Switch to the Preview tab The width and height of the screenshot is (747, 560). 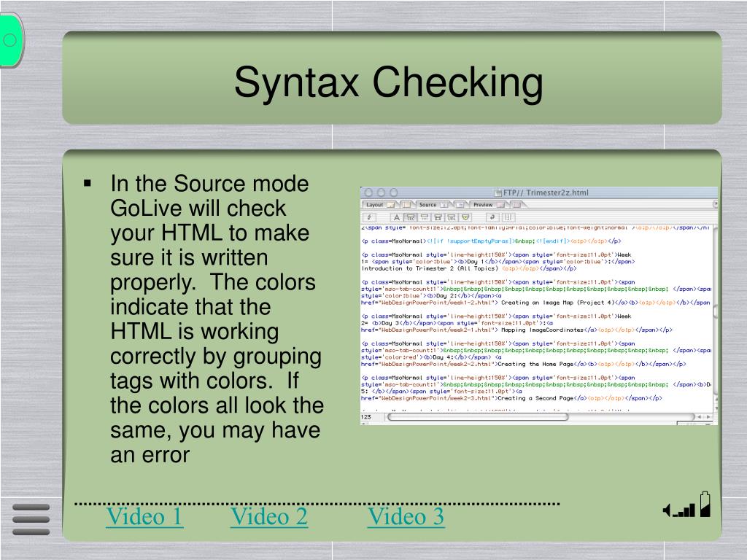[482, 205]
